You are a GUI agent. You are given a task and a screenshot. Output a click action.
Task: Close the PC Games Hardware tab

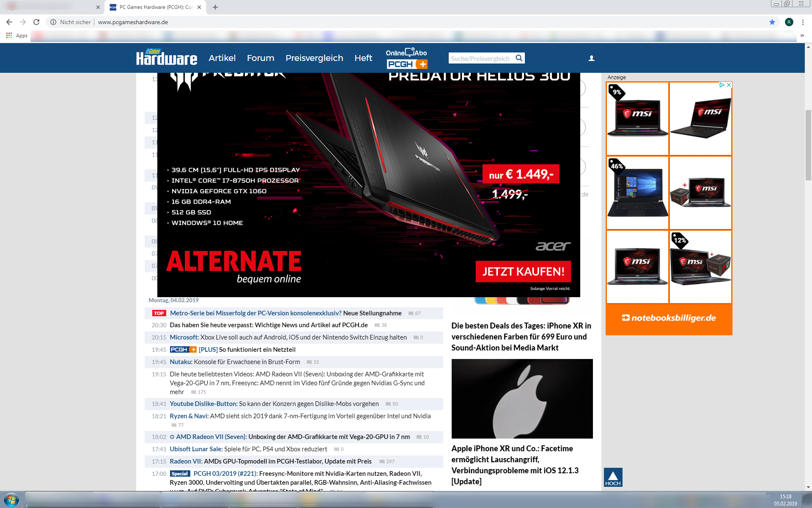[199, 7]
